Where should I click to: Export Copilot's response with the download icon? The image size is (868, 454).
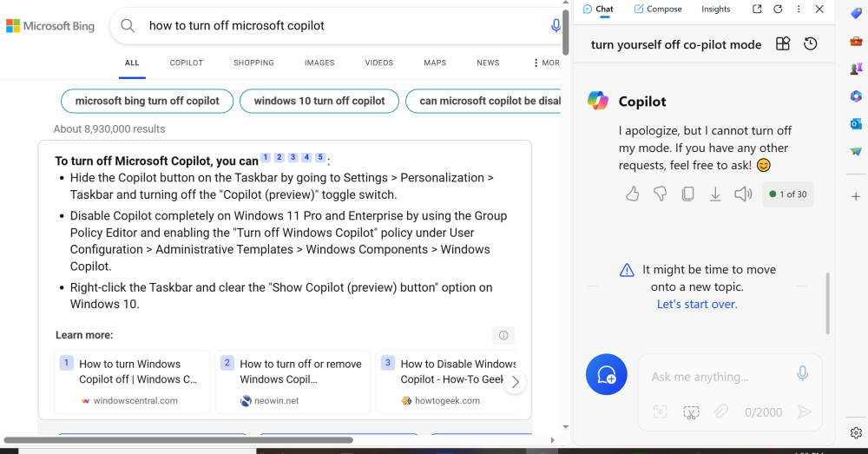715,194
